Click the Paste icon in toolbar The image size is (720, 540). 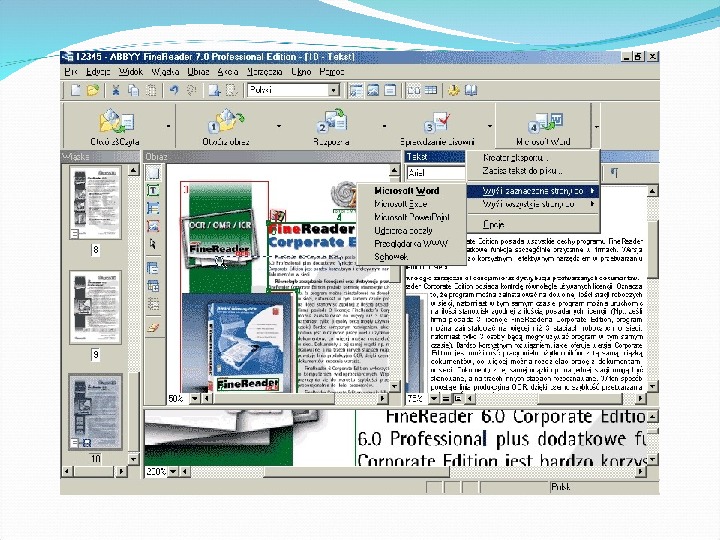(x=151, y=90)
